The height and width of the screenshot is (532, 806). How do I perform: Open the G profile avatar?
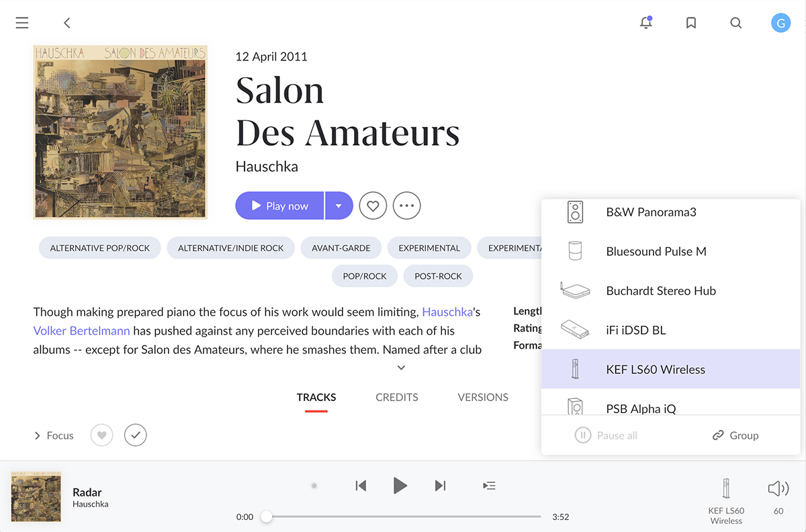click(780, 23)
